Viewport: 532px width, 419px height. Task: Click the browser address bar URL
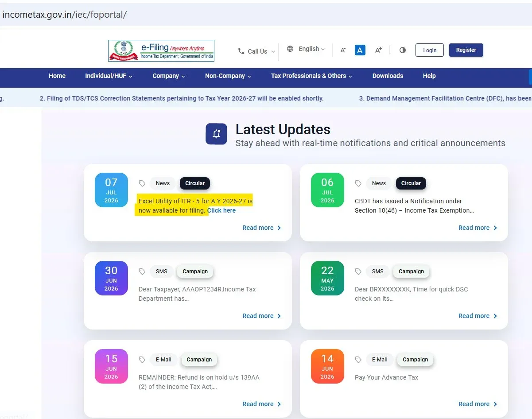[x=65, y=14]
